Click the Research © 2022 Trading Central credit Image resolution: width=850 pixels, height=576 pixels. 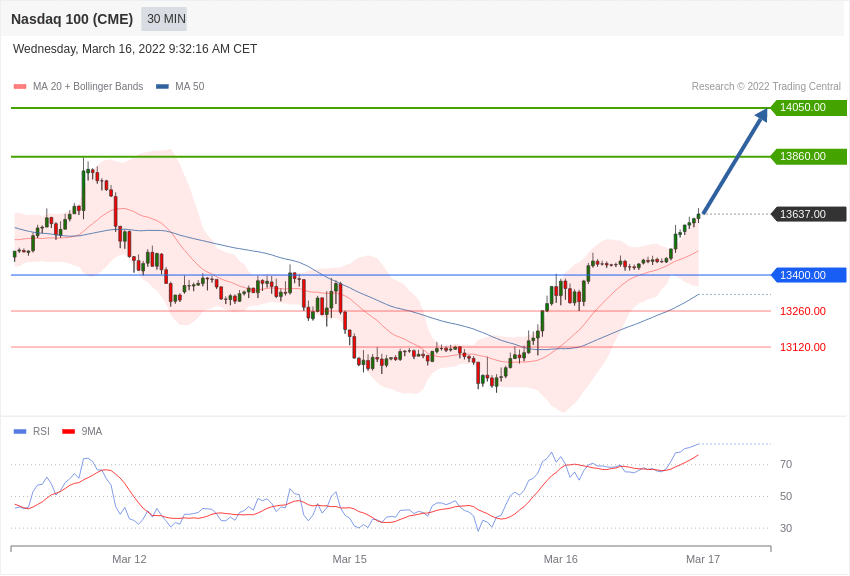pyautogui.click(x=766, y=87)
